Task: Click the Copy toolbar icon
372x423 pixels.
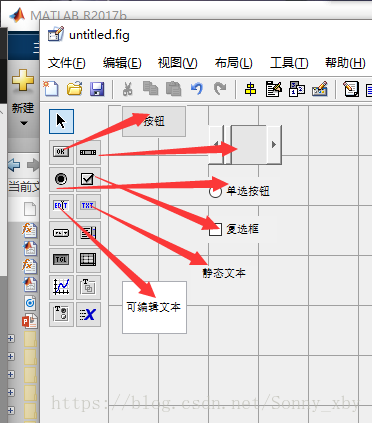Action: point(151,89)
